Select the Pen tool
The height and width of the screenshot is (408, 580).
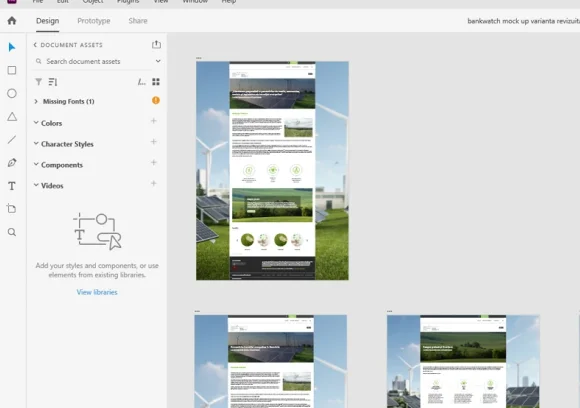click(x=12, y=163)
